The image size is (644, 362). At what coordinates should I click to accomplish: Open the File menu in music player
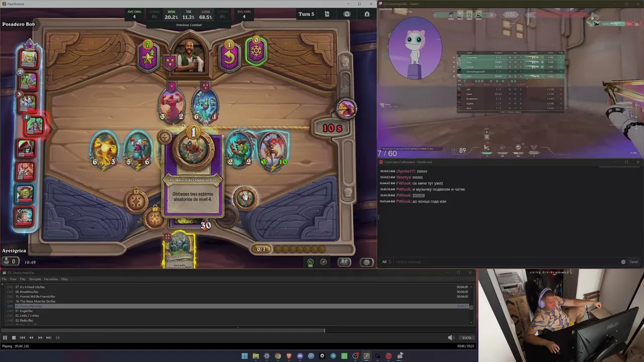click(x=5, y=279)
